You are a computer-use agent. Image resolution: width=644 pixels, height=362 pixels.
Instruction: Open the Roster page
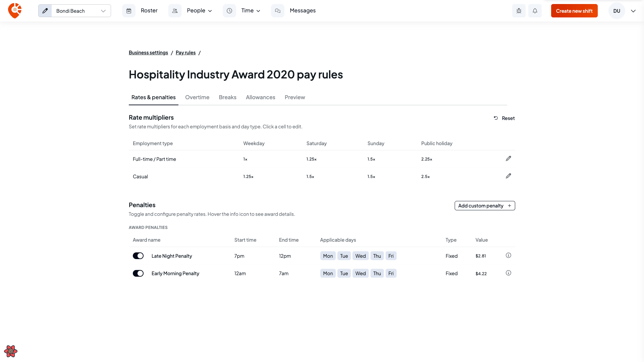click(x=149, y=11)
